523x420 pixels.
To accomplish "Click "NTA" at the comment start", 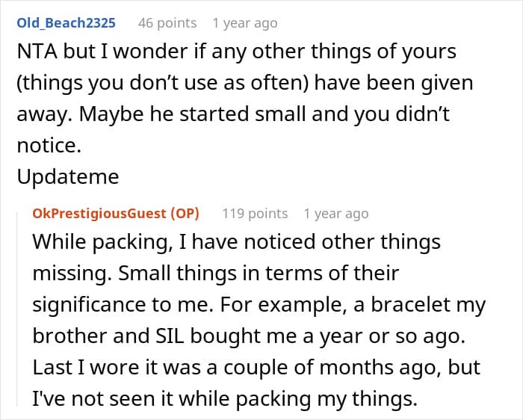I will pyautogui.click(x=34, y=53).
